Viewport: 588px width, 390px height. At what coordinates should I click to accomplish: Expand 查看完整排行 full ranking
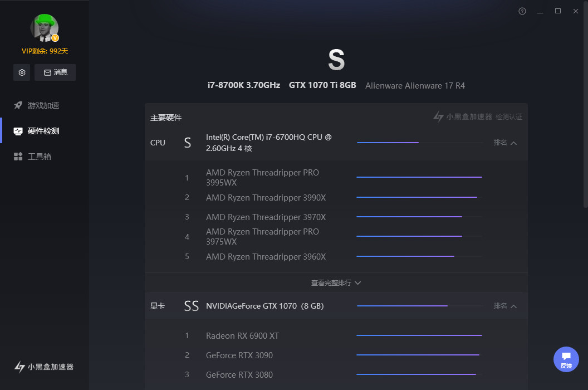click(x=336, y=283)
